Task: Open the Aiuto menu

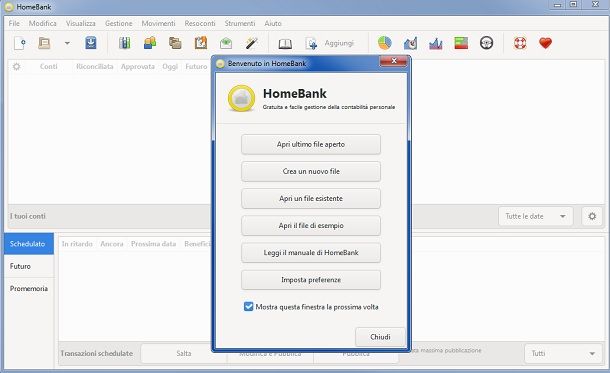Action: (x=273, y=23)
